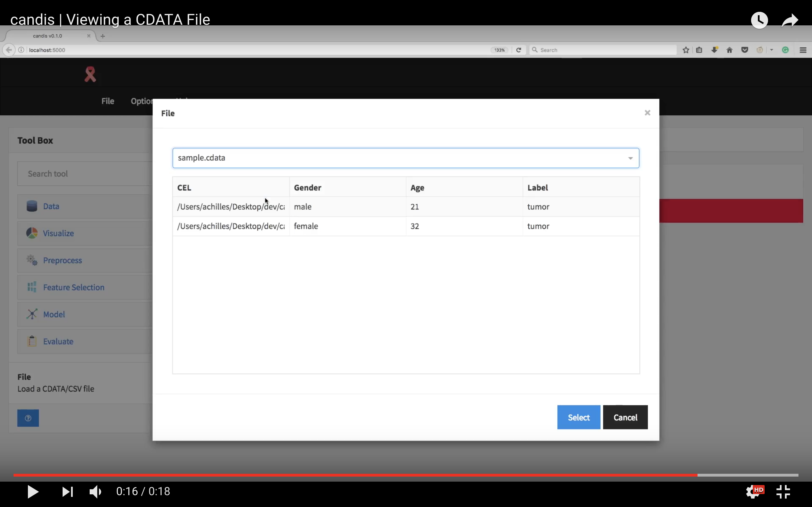Screen dimensions: 812x507
Task: Open the Visualize tool
Action: [59, 233]
